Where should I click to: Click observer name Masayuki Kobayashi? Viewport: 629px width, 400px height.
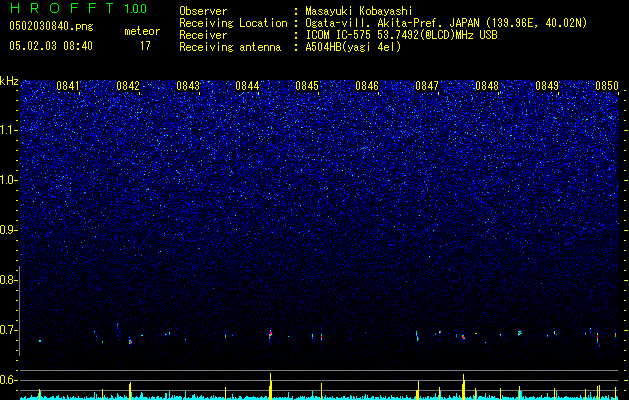359,11
